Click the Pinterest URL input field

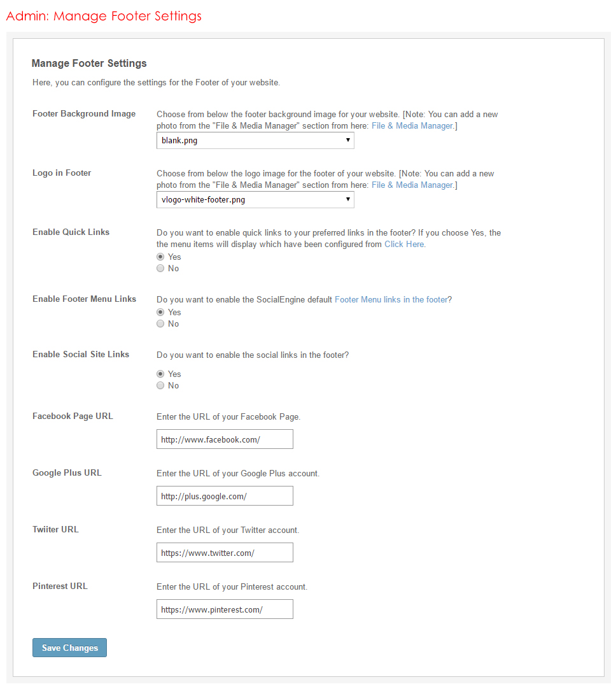225,609
